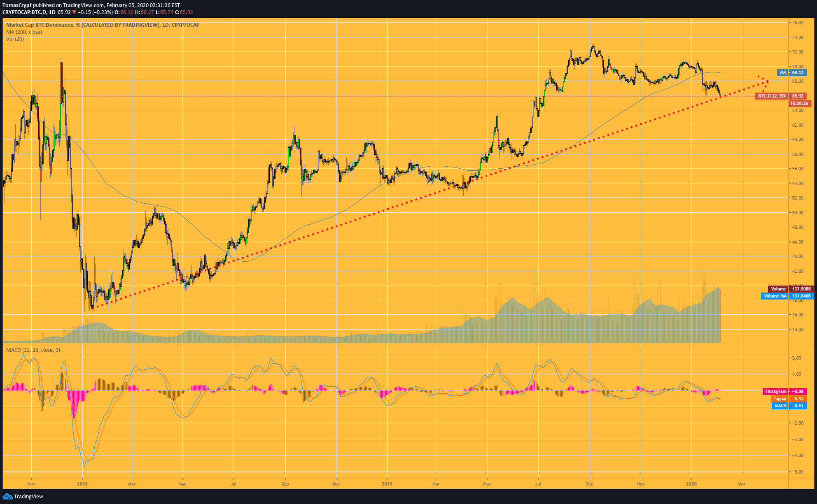Click the 76.00 value on the price axis
The width and height of the screenshot is (817, 504).
point(798,23)
